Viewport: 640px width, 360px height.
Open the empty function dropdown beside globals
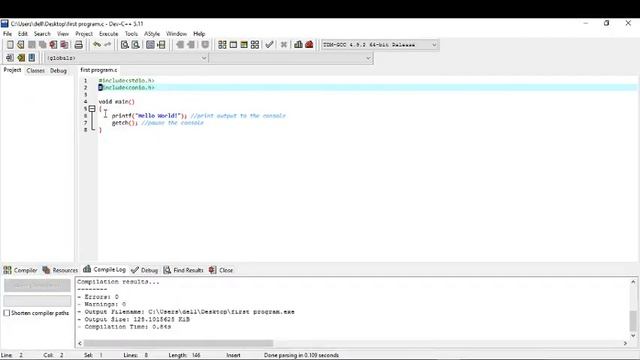[x=291, y=58]
